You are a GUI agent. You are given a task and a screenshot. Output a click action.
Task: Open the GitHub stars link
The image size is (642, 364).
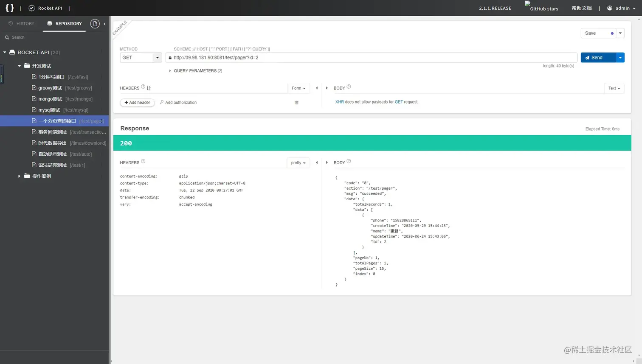(x=542, y=6)
